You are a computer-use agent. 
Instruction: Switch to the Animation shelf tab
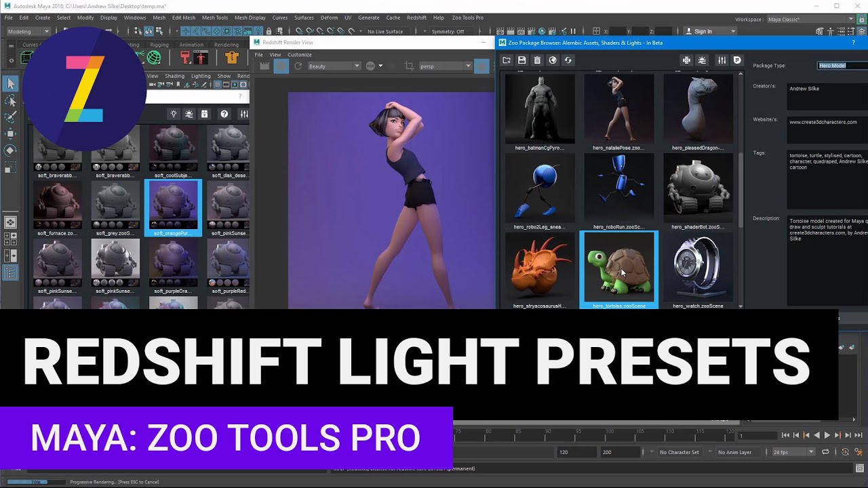191,45
